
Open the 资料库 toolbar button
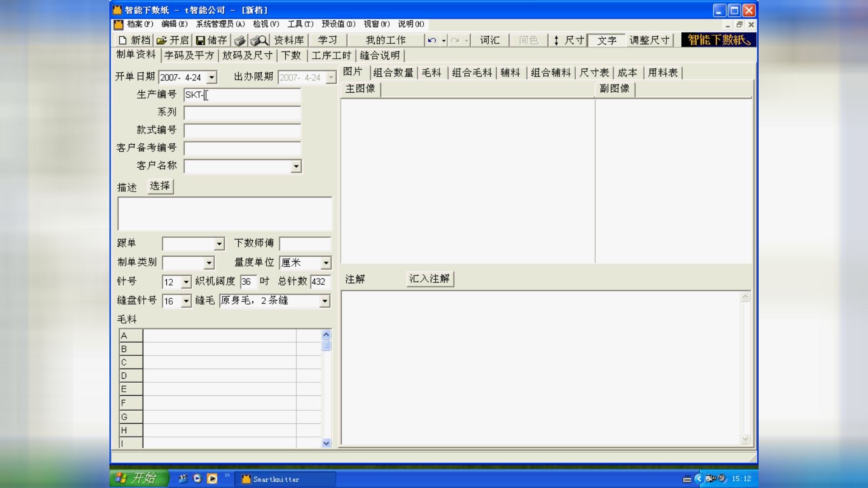(289, 40)
